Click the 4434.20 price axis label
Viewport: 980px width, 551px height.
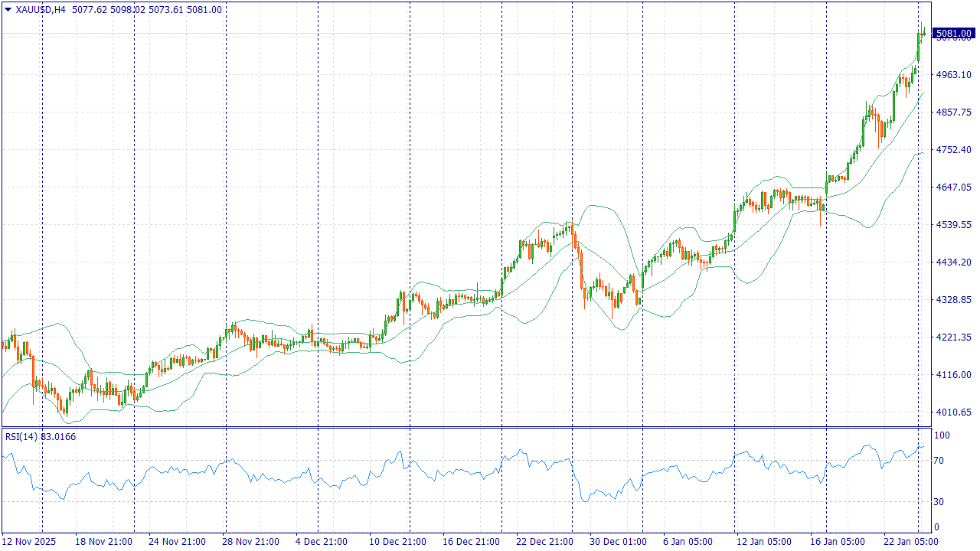(x=953, y=262)
